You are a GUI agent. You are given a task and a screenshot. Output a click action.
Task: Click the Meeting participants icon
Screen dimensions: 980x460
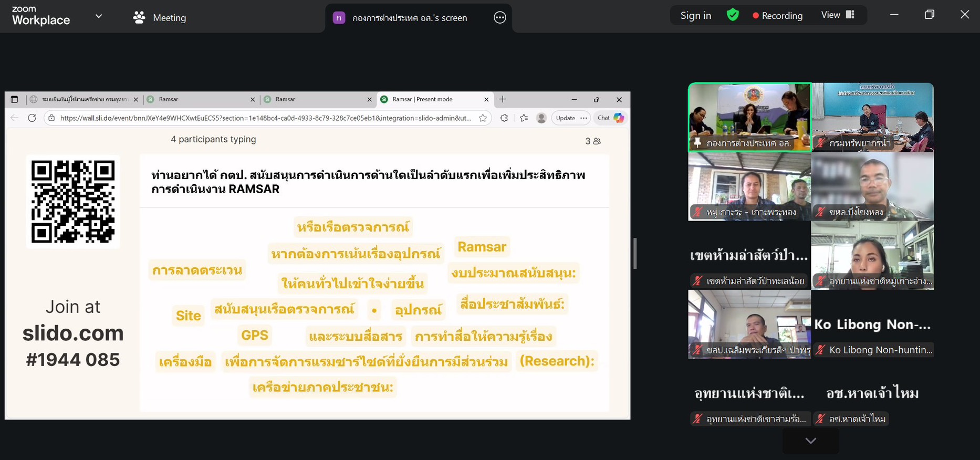coord(139,17)
